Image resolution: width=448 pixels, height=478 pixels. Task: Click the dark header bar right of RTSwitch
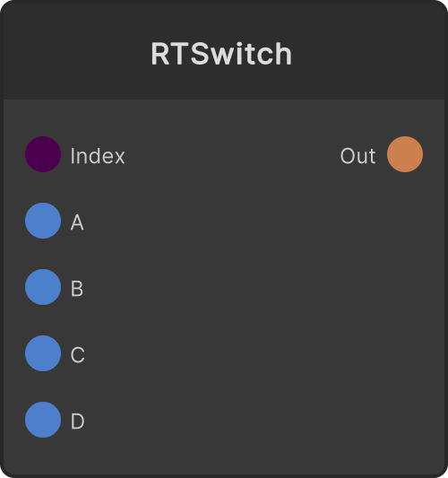point(368,52)
